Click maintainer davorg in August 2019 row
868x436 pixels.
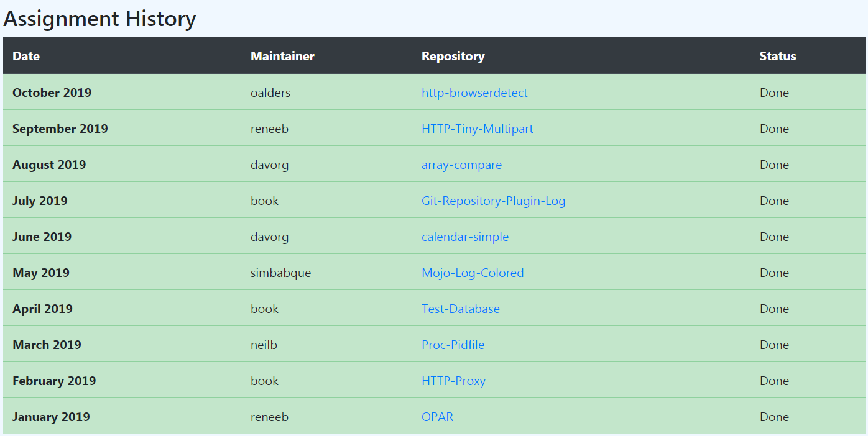point(270,165)
